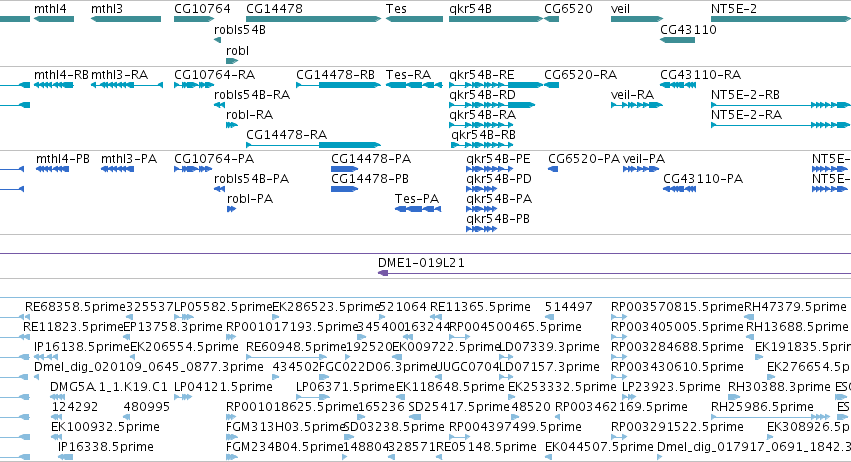Click EST label RE60948.5prime

pos(296,347)
